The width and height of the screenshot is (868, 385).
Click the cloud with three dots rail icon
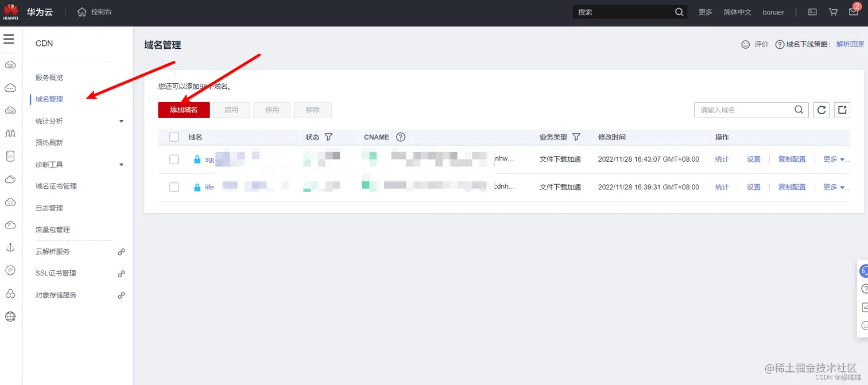10,88
